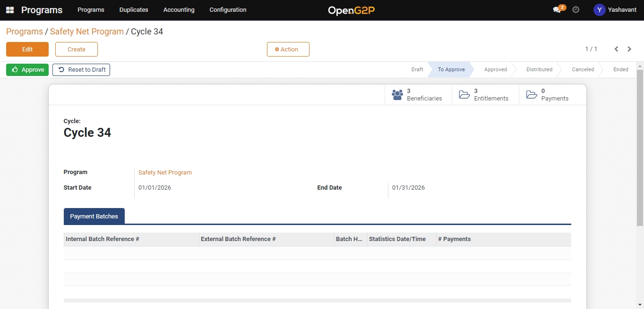
Task: Open the activities clock icon
Action: pos(575,9)
